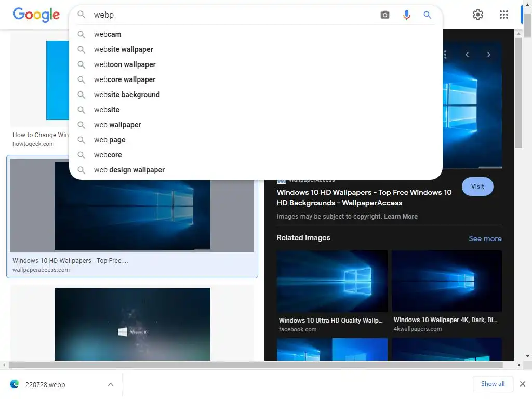532x399 pixels.
Task: Open Google settings gear
Action: click(478, 15)
